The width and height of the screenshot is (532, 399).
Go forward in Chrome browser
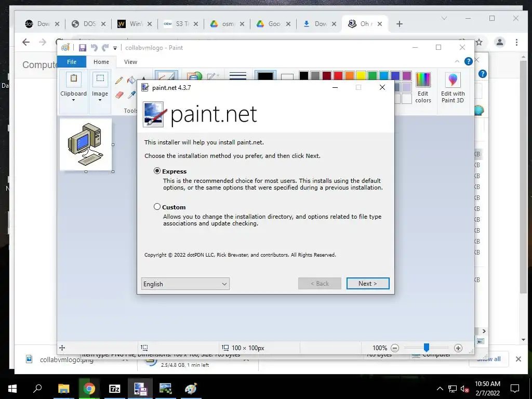[43, 42]
